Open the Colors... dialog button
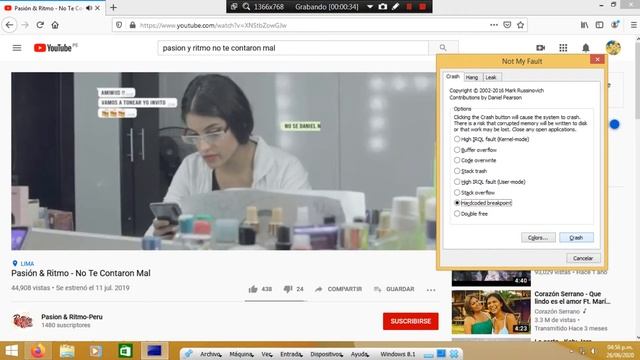Viewport: 640px width, 360px height. point(538,238)
